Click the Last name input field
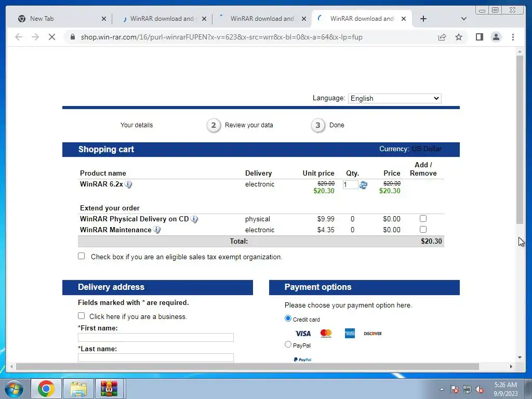The image size is (532, 399). tap(156, 357)
